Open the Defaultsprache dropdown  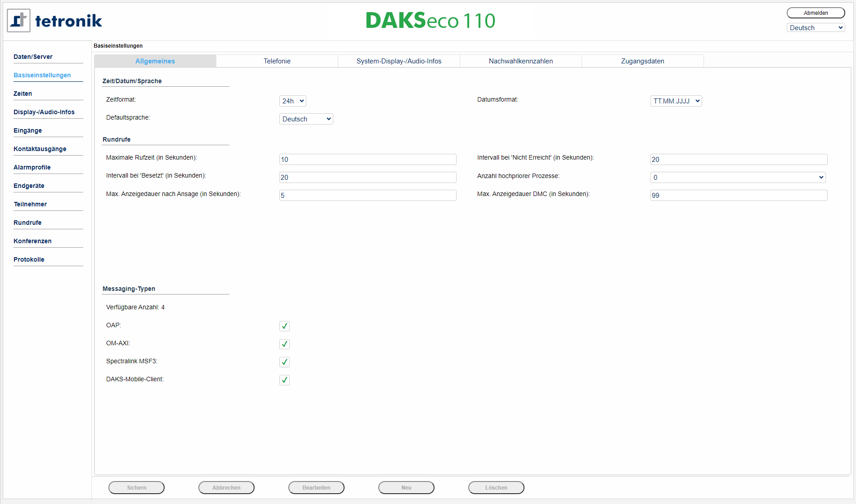tap(306, 119)
